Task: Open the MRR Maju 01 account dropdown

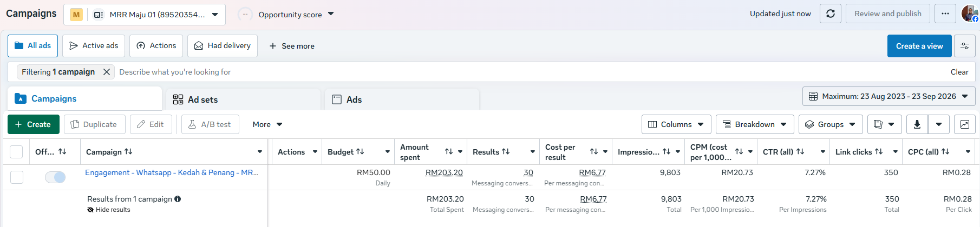Action: click(145, 15)
